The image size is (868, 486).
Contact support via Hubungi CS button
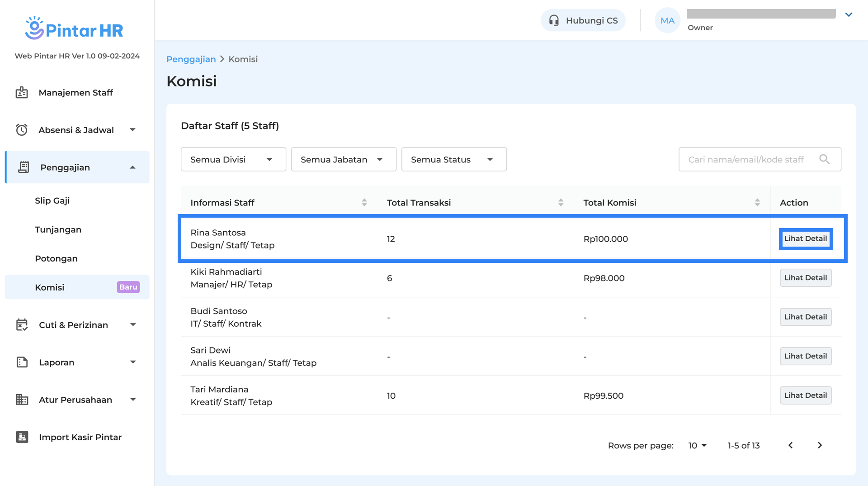tap(583, 20)
